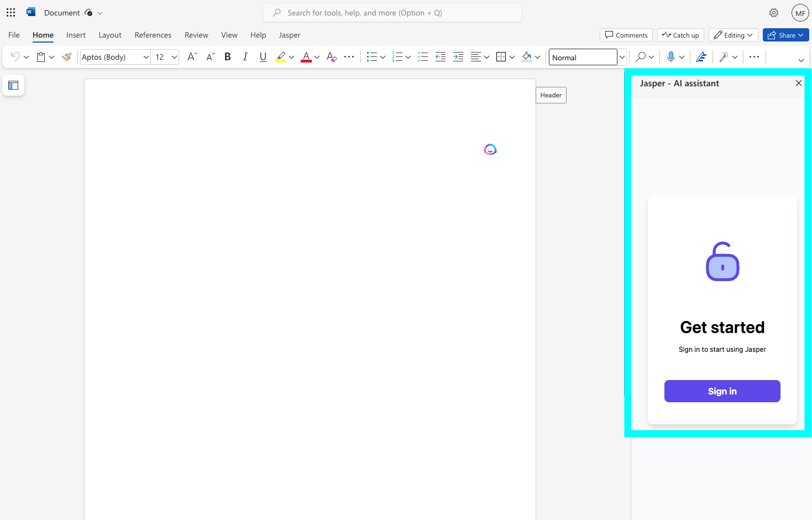
Task: Click the Jasper floating icon in document
Action: [x=490, y=149]
